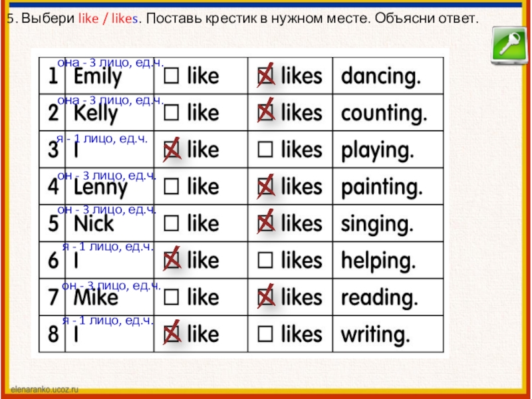Toggle the 'likes' checkbox for Mike
The height and width of the screenshot is (399, 532).
pyautogui.click(x=265, y=297)
